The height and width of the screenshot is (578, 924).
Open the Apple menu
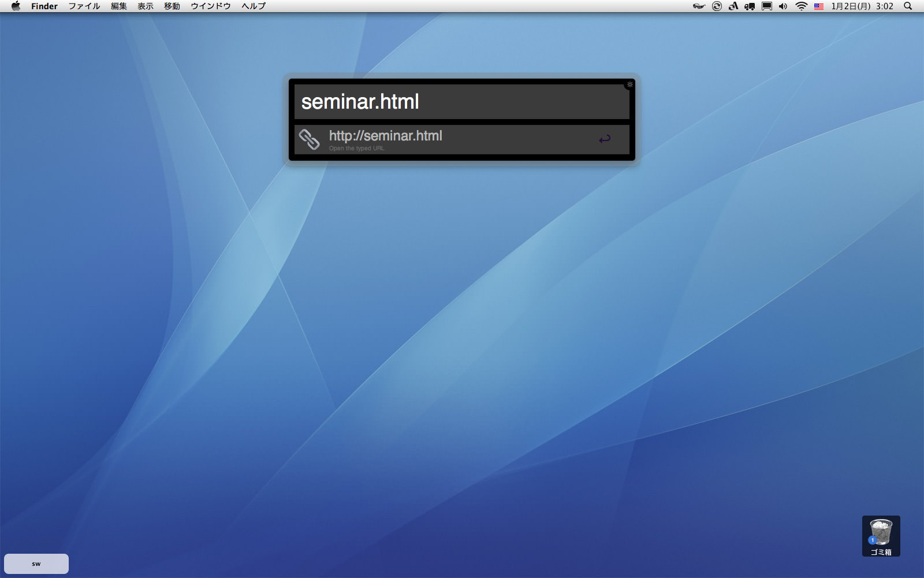coord(16,6)
